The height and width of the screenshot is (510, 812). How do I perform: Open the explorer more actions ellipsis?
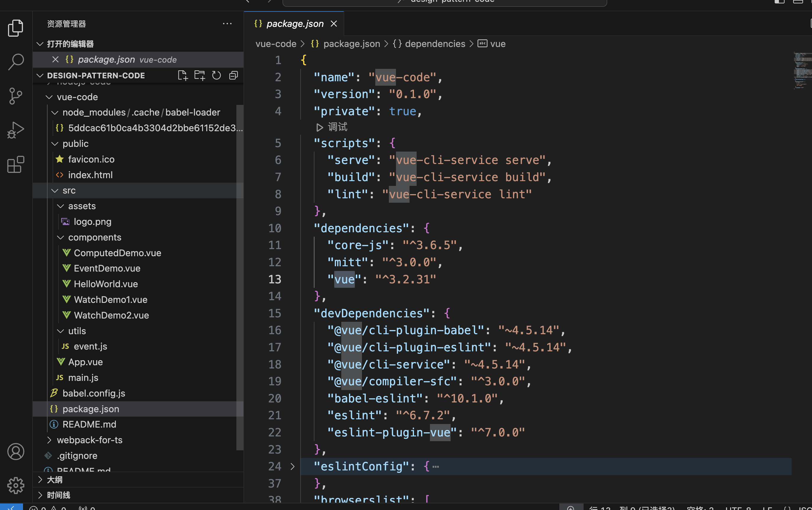(227, 24)
